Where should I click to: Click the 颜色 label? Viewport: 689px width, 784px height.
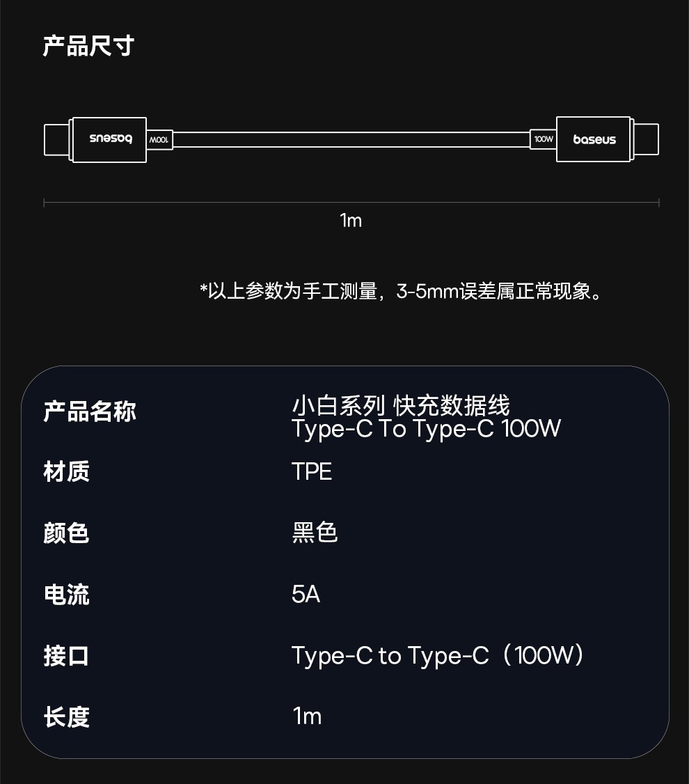66,533
